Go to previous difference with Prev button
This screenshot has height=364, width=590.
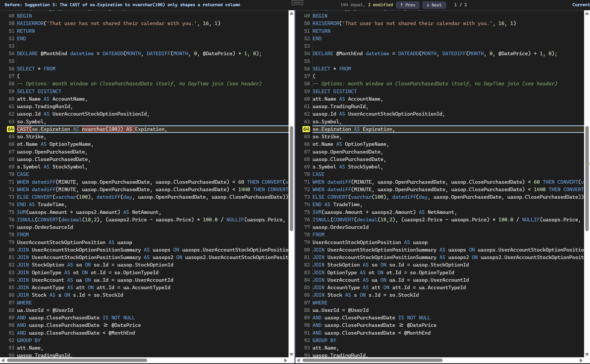[x=408, y=5]
